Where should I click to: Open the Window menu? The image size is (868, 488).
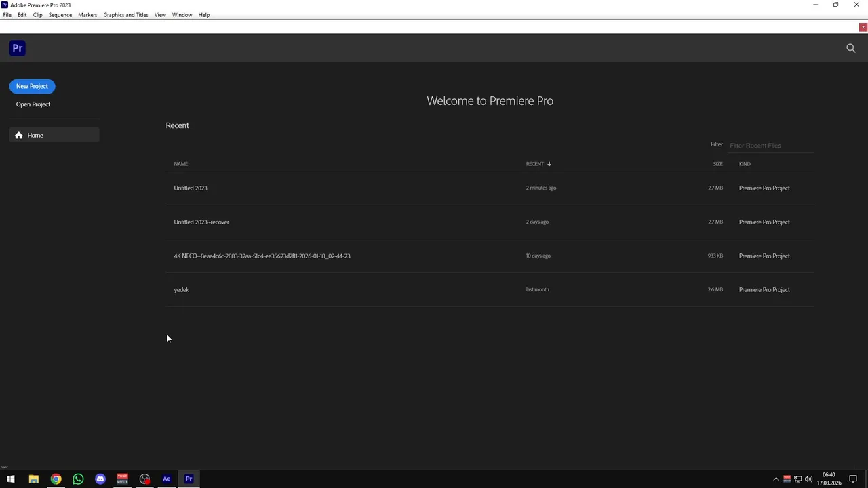(182, 15)
